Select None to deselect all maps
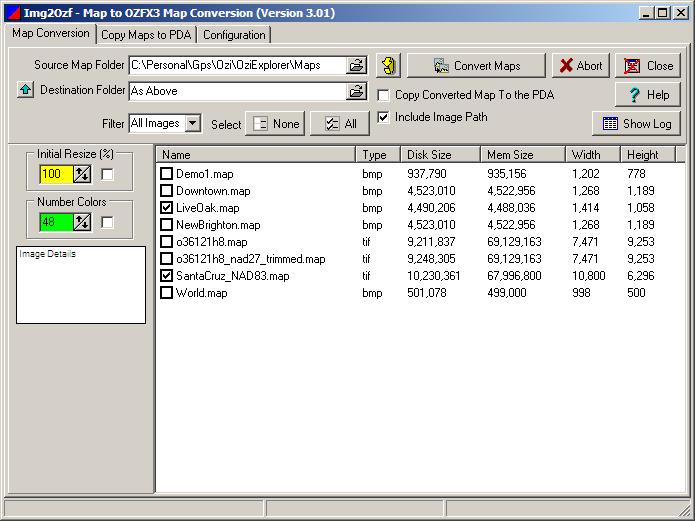The height and width of the screenshot is (521, 695). 275,124
